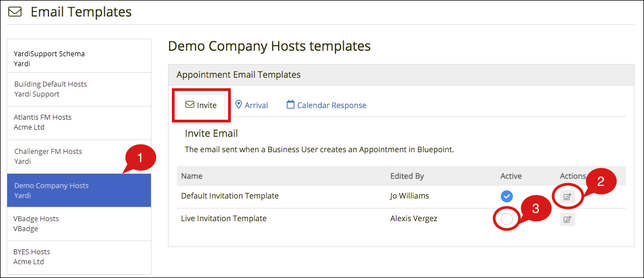Click the Name column header

point(192,176)
